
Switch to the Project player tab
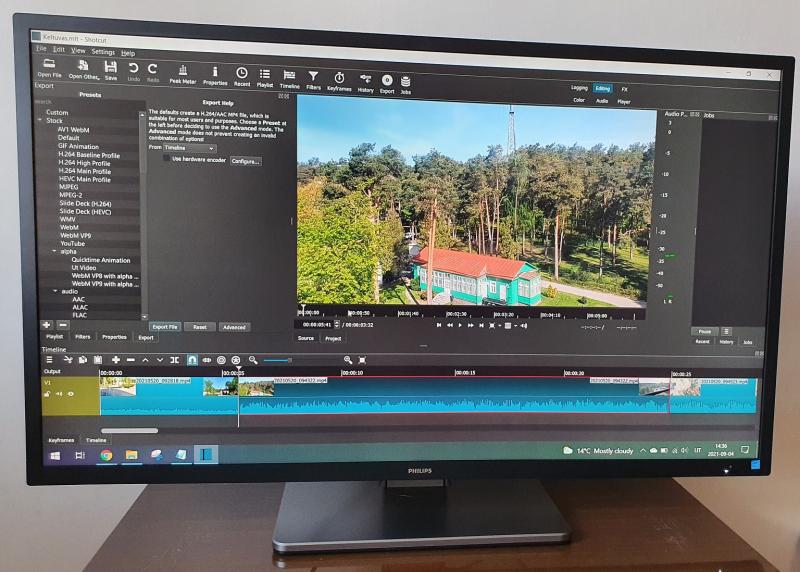tap(333, 338)
